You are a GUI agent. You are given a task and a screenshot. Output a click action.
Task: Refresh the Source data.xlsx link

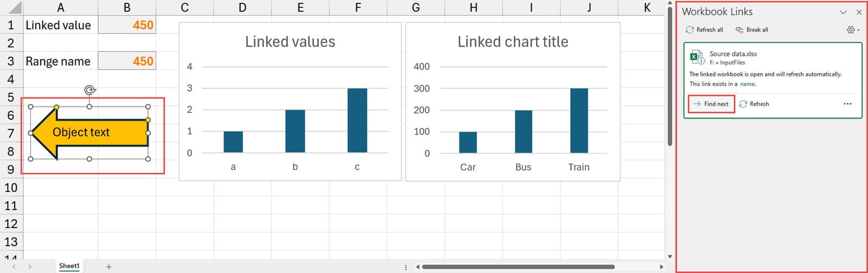(x=754, y=104)
